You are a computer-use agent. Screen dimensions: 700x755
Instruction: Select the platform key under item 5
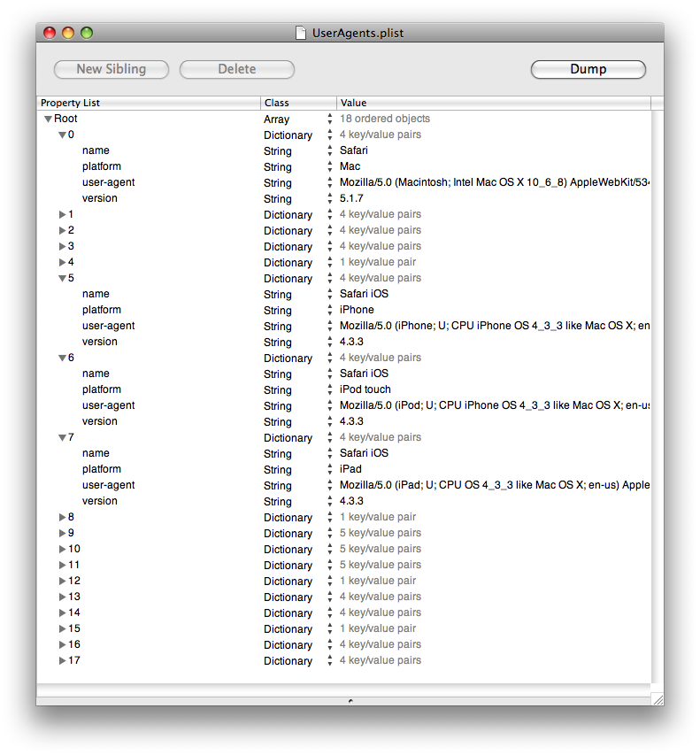(102, 310)
